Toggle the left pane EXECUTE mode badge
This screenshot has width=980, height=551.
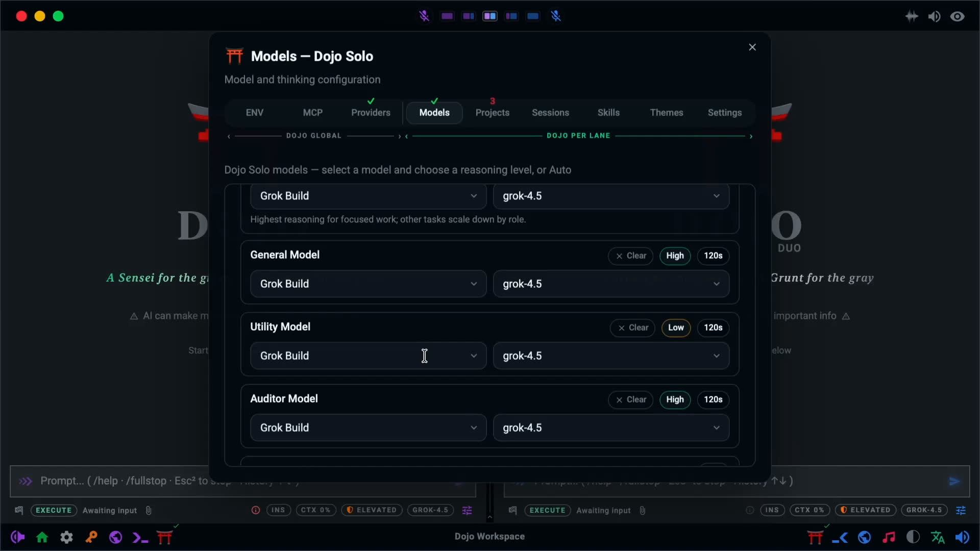(x=54, y=510)
